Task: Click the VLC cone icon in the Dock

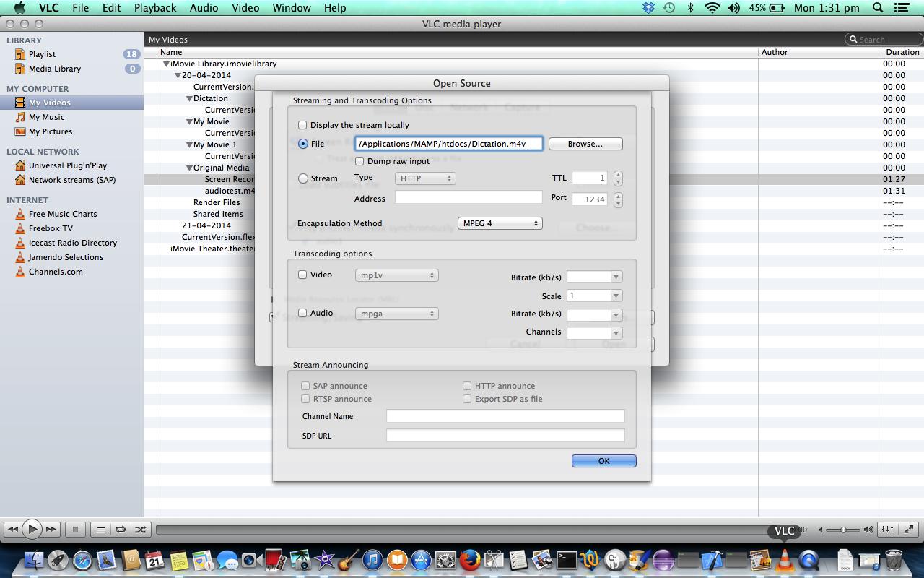Action: pyautogui.click(x=785, y=560)
